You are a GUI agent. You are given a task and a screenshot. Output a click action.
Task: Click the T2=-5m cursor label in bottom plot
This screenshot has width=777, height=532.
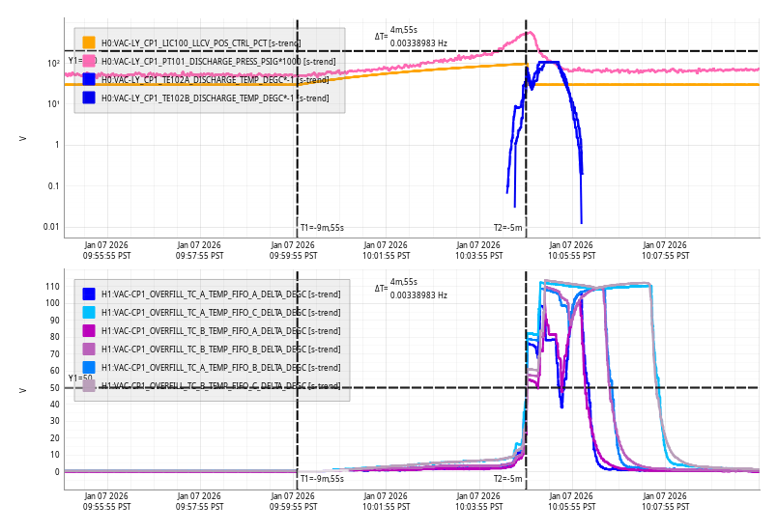pos(508,479)
